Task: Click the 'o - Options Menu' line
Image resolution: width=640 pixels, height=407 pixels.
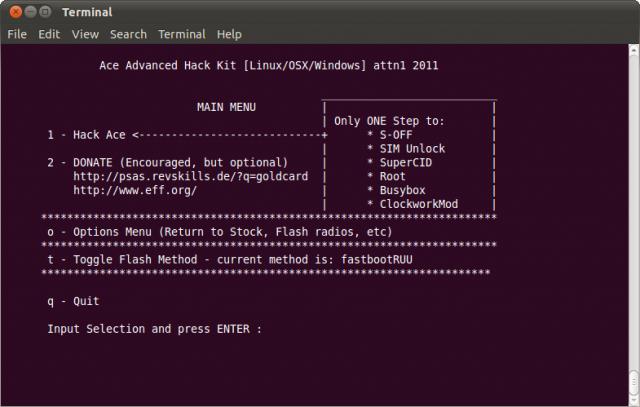Action: (220, 232)
